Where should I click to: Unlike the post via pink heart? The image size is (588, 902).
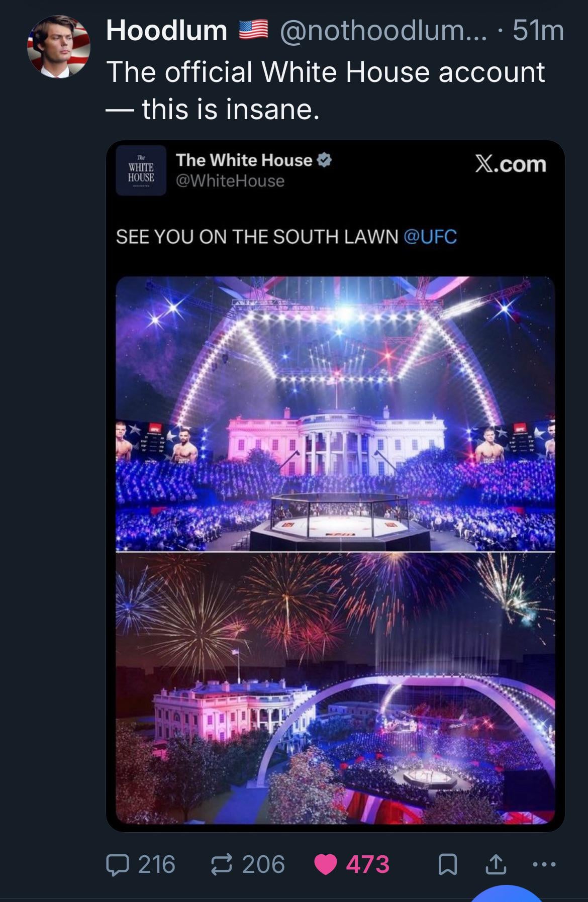325,865
